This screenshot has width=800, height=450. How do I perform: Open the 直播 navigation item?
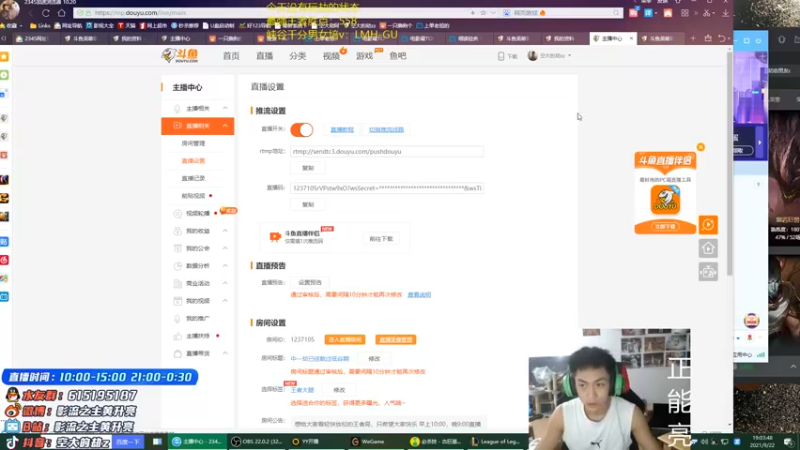click(x=264, y=56)
